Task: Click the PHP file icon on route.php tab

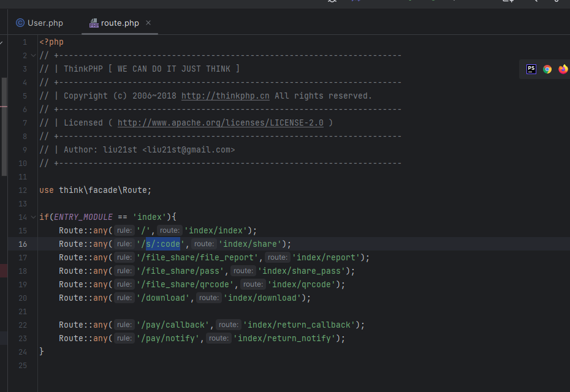Action: 94,23
